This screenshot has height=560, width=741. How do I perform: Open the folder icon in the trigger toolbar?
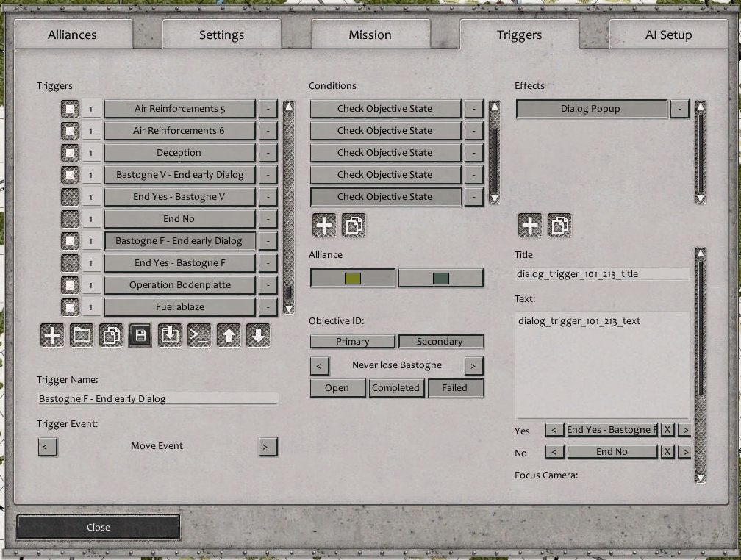[81, 335]
